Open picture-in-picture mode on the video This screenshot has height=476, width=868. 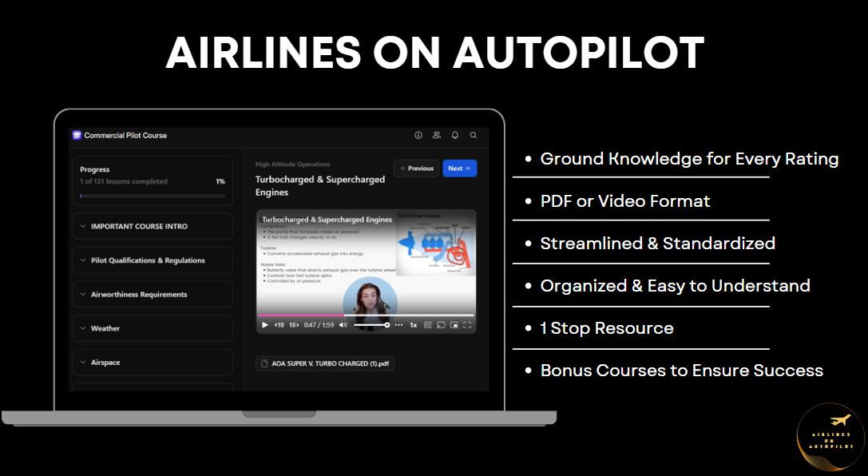(x=455, y=325)
